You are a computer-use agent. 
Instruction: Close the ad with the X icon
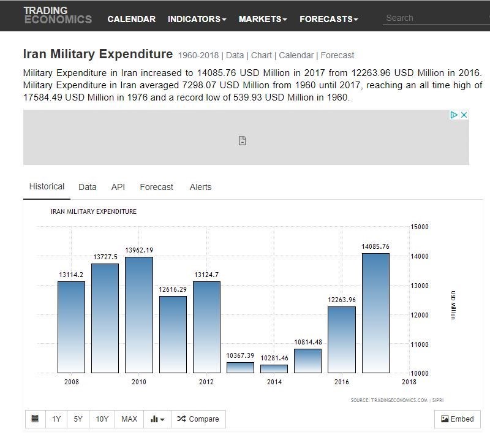464,115
